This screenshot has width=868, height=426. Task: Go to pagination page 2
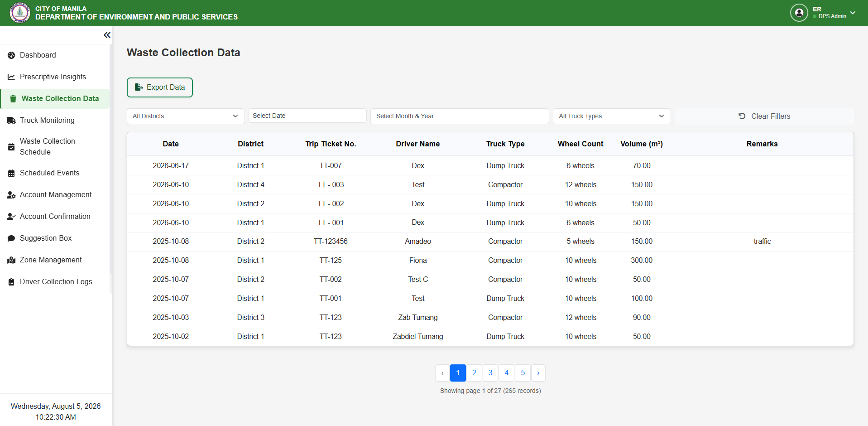tap(474, 373)
